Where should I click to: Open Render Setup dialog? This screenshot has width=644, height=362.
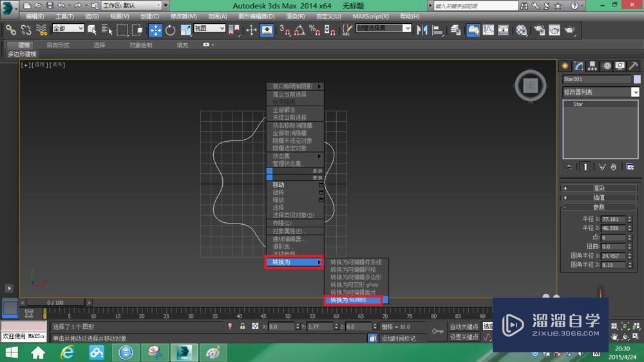[x=539, y=30]
